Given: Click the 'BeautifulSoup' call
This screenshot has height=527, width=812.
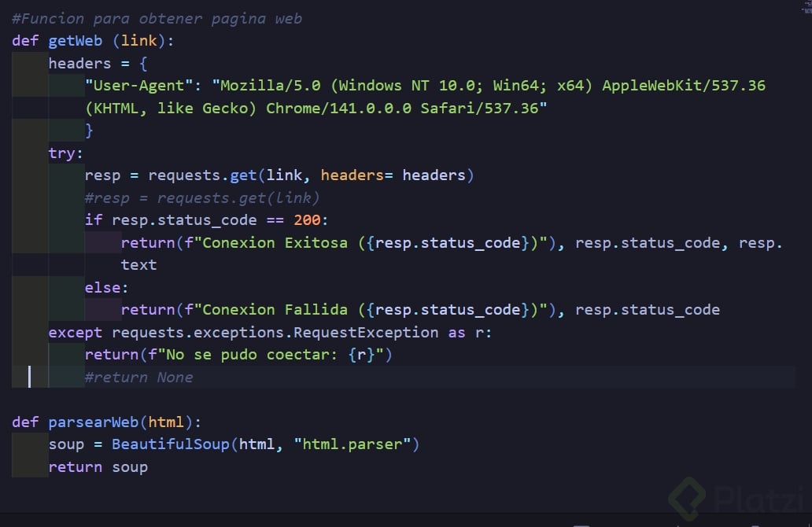Looking at the screenshot, I should click(x=171, y=444).
